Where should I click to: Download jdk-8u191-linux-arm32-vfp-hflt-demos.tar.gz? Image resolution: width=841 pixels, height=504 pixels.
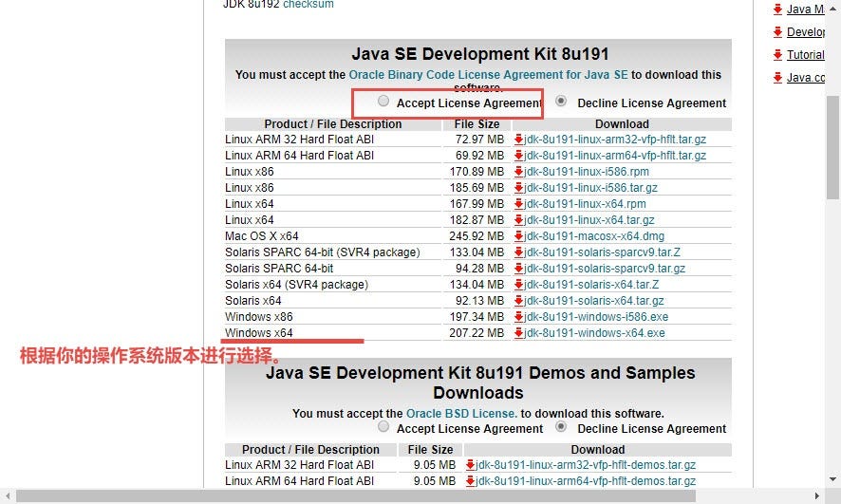(x=586, y=465)
